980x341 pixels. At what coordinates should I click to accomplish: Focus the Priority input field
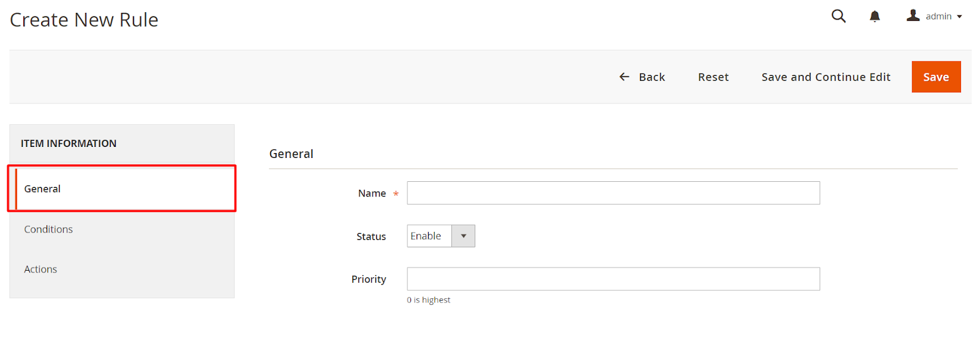[613, 279]
